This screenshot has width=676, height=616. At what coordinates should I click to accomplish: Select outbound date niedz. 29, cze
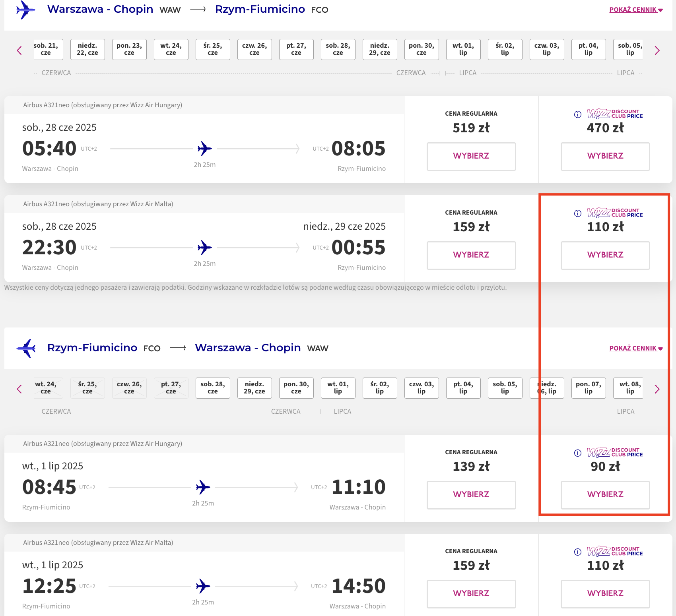[x=379, y=49]
